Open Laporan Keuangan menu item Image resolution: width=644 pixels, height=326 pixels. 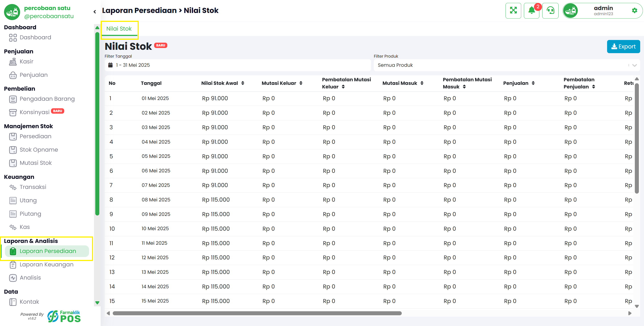pyautogui.click(x=46, y=264)
